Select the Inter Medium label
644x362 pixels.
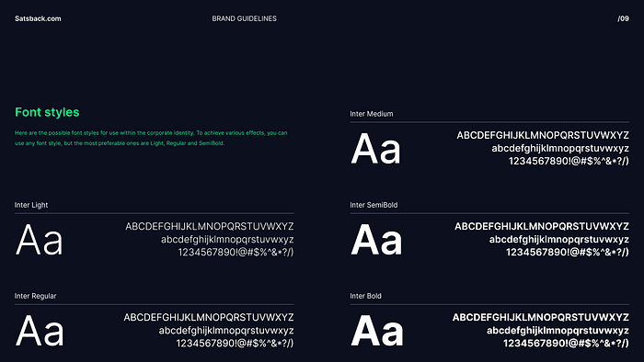372,114
